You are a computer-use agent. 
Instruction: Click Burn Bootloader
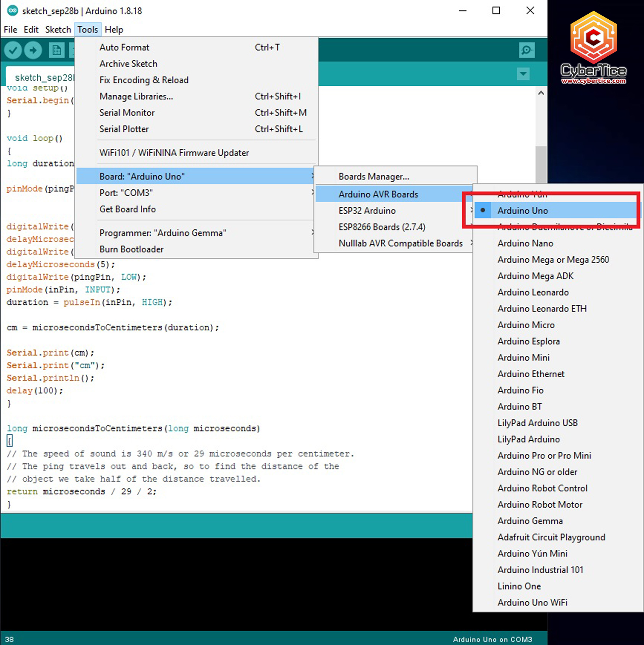click(x=131, y=249)
